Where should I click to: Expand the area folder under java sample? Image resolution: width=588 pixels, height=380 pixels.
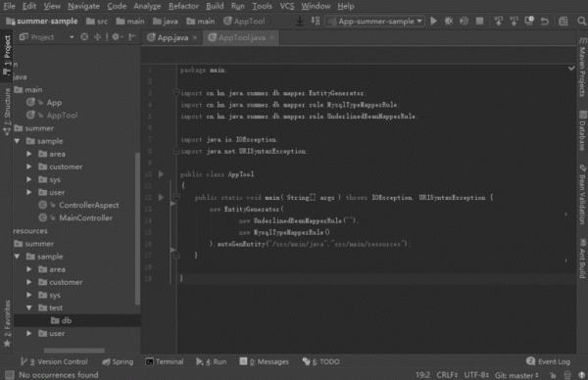[x=28, y=154]
